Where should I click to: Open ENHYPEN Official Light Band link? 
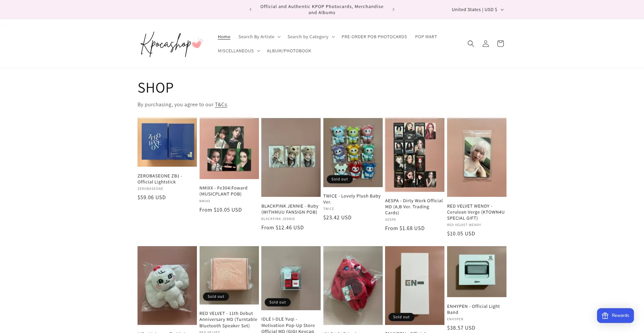click(473, 310)
